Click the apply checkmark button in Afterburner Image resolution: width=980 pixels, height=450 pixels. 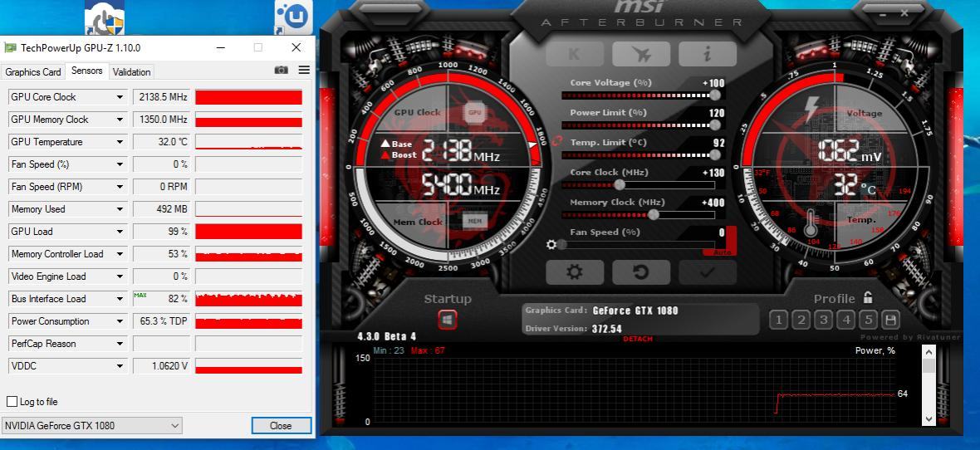(x=708, y=272)
